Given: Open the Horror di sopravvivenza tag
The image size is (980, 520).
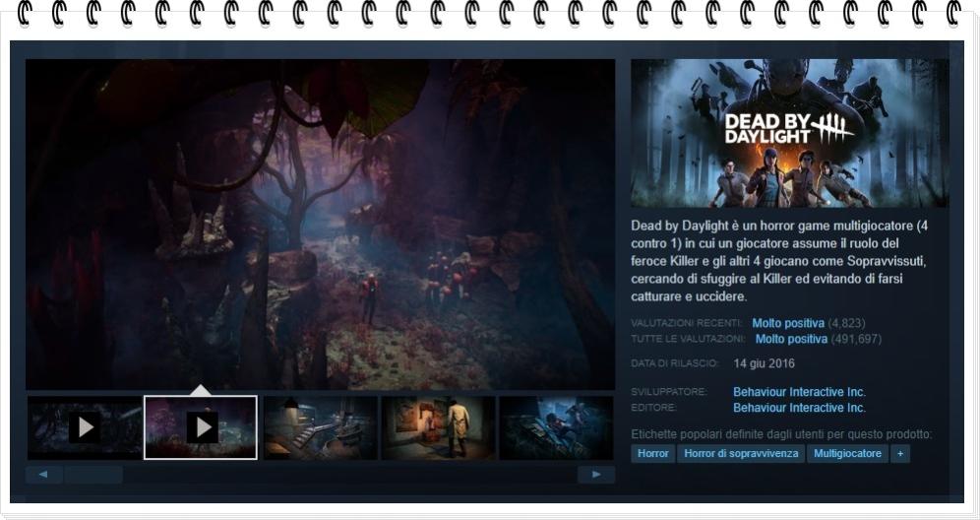Looking at the screenshot, I should pyautogui.click(x=741, y=454).
